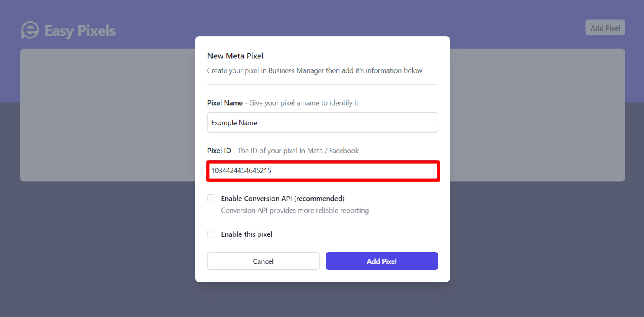Screen dimensions: 644x317
Task: Click inside the Pixel Name input
Action: pyautogui.click(x=322, y=122)
